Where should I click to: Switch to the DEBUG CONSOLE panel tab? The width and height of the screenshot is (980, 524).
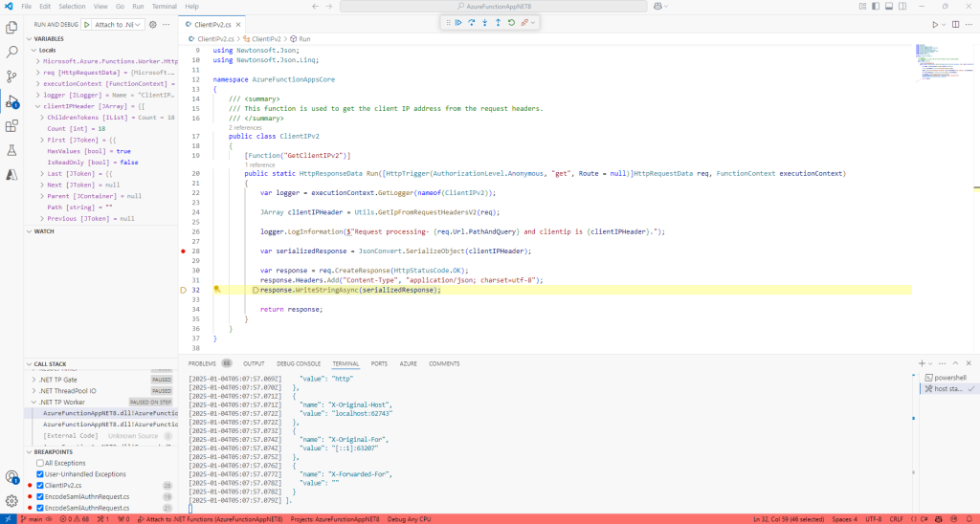[298, 364]
